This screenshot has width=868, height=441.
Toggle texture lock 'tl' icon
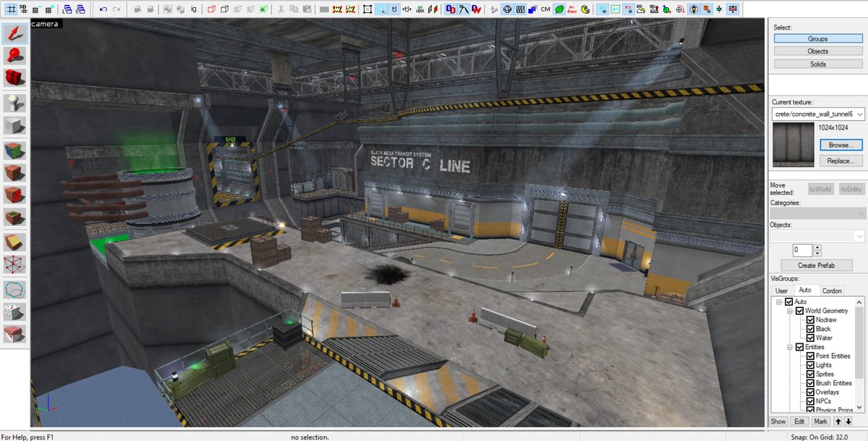[394, 9]
